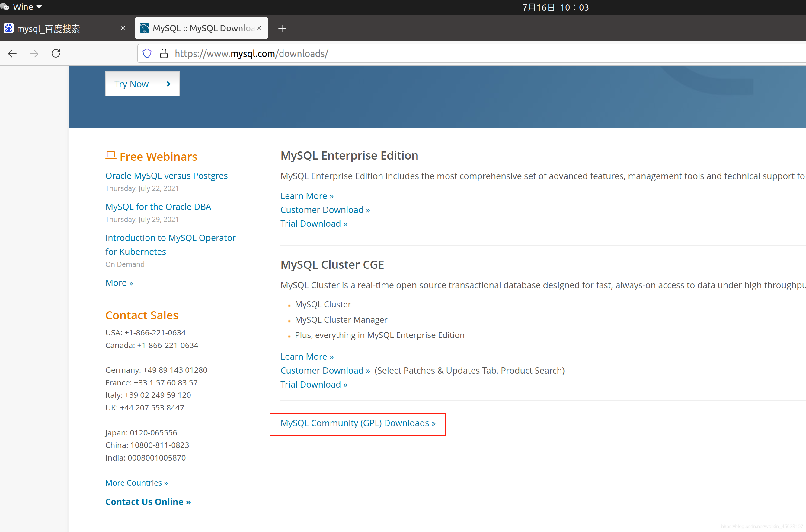Open a new tab with plus icon

pyautogui.click(x=282, y=28)
